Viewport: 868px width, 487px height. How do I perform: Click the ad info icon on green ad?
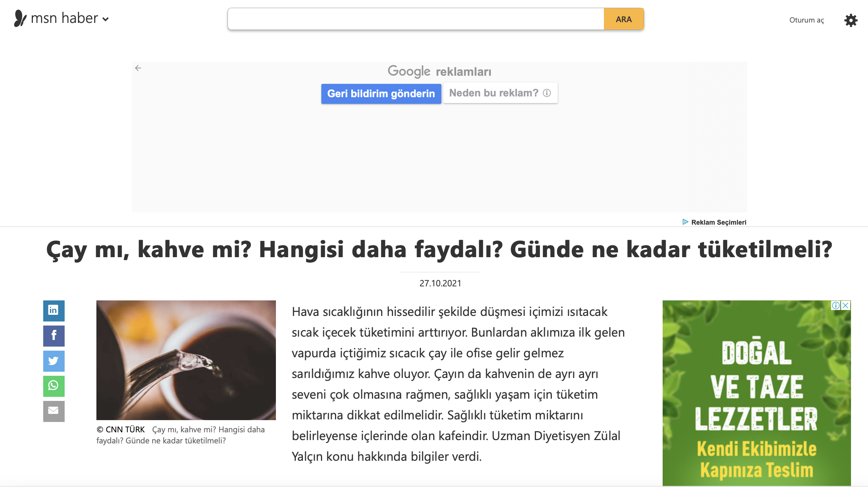coord(835,306)
